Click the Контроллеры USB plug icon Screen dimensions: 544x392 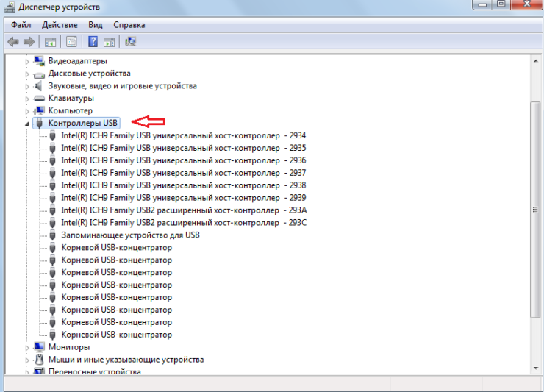coord(39,123)
